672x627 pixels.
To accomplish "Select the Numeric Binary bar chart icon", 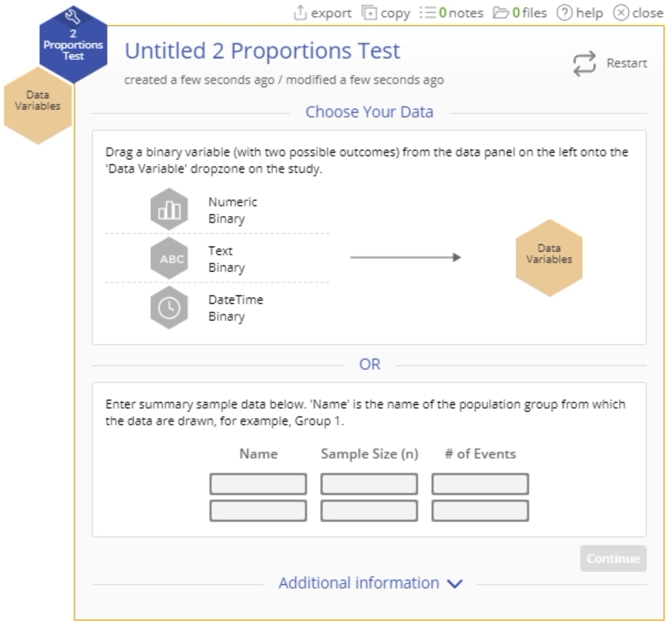I will click(x=169, y=210).
